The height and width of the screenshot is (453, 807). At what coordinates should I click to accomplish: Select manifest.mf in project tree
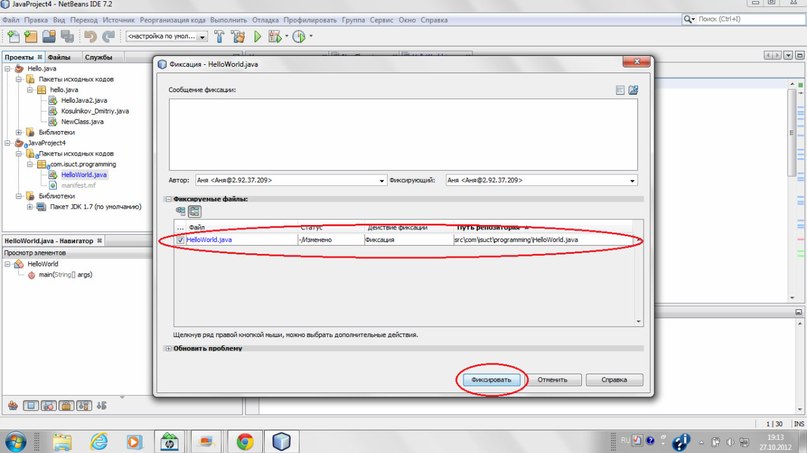tap(78, 185)
